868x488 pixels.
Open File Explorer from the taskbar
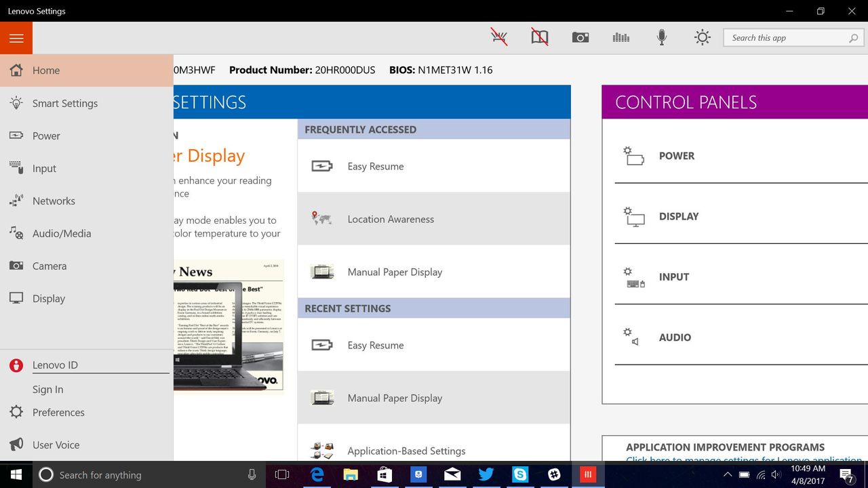point(351,474)
